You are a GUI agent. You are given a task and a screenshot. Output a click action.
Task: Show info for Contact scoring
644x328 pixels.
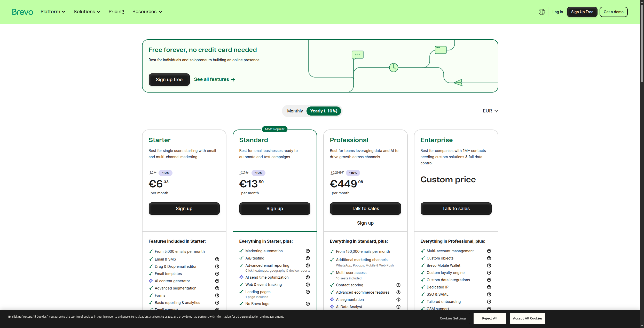(398, 285)
